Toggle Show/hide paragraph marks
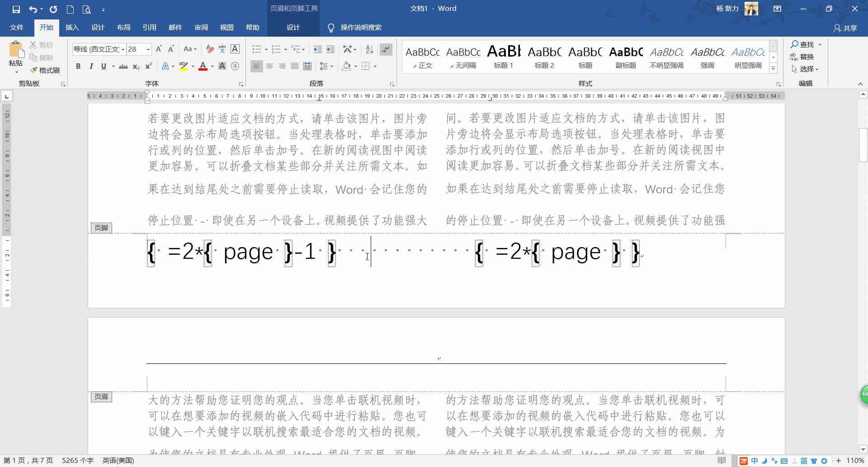The image size is (868, 467). (386, 49)
